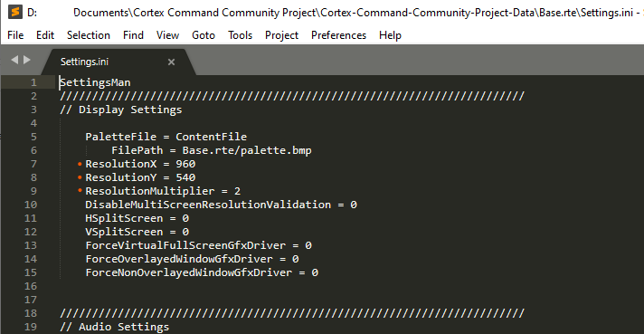Go to previous tab with left arrow
This screenshot has height=334, width=644.
14,60
